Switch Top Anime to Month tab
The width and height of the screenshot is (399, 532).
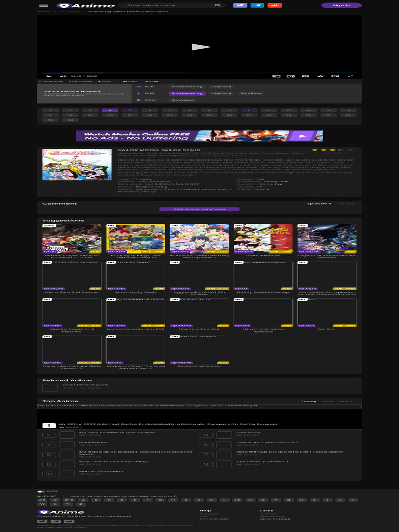pos(347,401)
